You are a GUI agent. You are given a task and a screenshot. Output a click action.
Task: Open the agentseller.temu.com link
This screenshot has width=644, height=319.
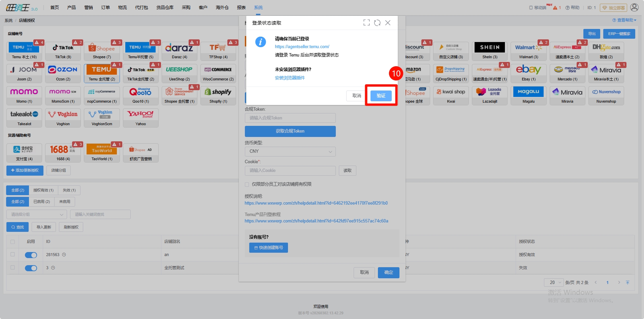click(x=302, y=47)
